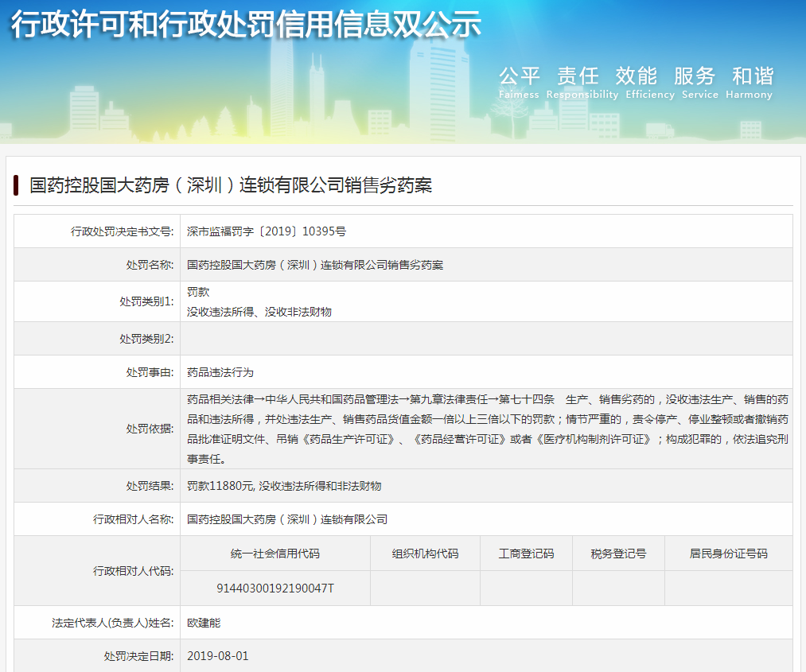Select the penalty type text 罚款

[x=198, y=292]
